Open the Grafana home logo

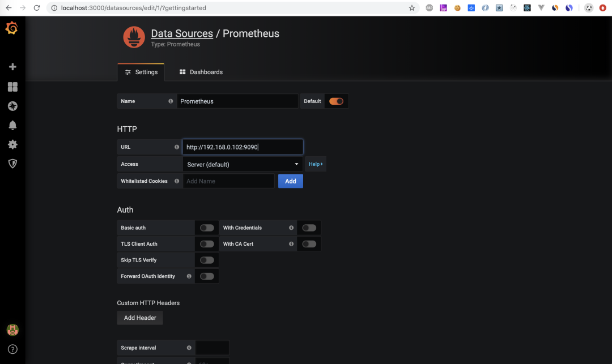click(x=12, y=28)
